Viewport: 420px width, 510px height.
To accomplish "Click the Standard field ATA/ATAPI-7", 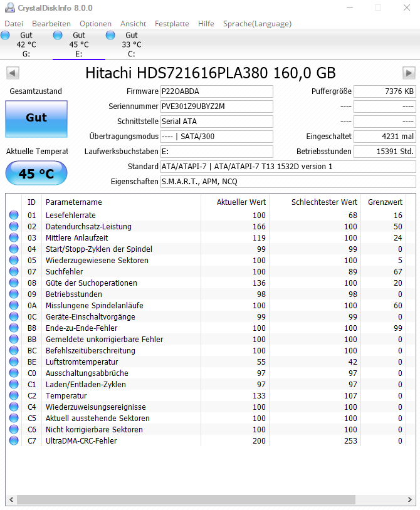I will coord(288,167).
